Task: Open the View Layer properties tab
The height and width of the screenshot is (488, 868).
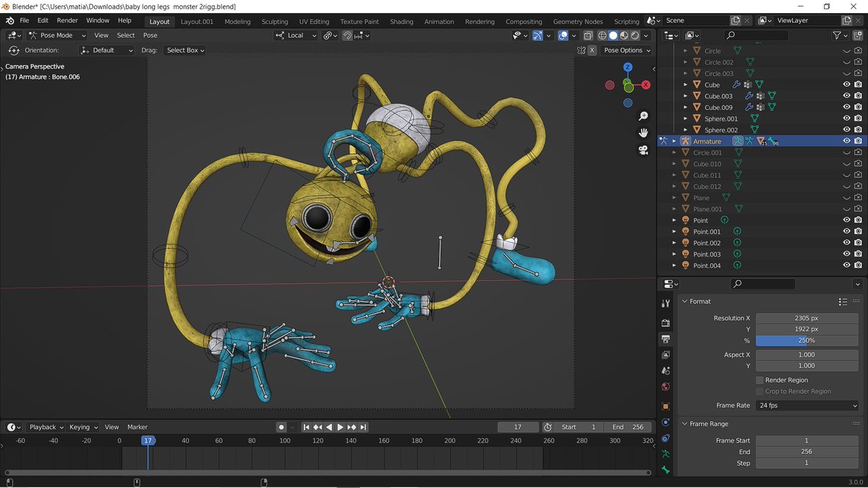Action: (x=665, y=355)
